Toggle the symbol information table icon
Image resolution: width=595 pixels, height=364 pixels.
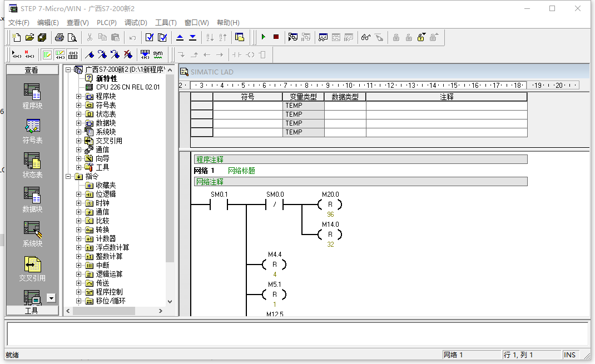[x=73, y=54]
